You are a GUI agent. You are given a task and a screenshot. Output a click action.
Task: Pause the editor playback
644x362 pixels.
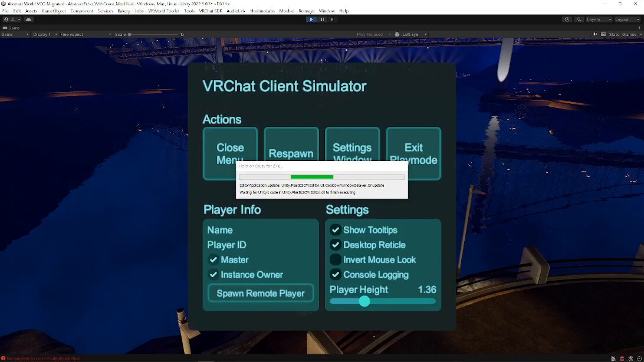[322, 19]
